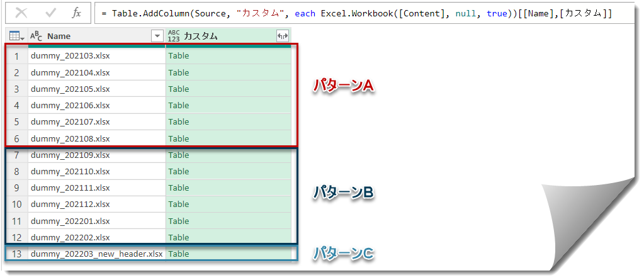Select row number 1

pyautogui.click(x=17, y=56)
